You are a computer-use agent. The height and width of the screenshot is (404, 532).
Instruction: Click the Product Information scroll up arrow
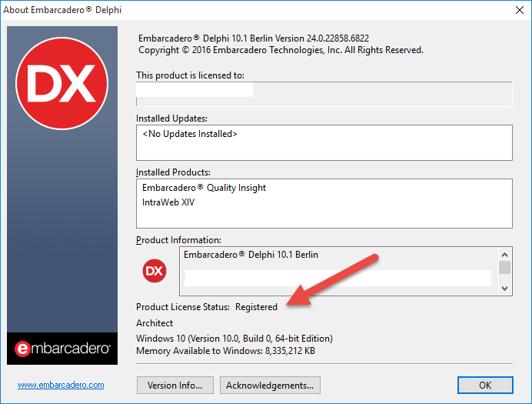(x=504, y=255)
